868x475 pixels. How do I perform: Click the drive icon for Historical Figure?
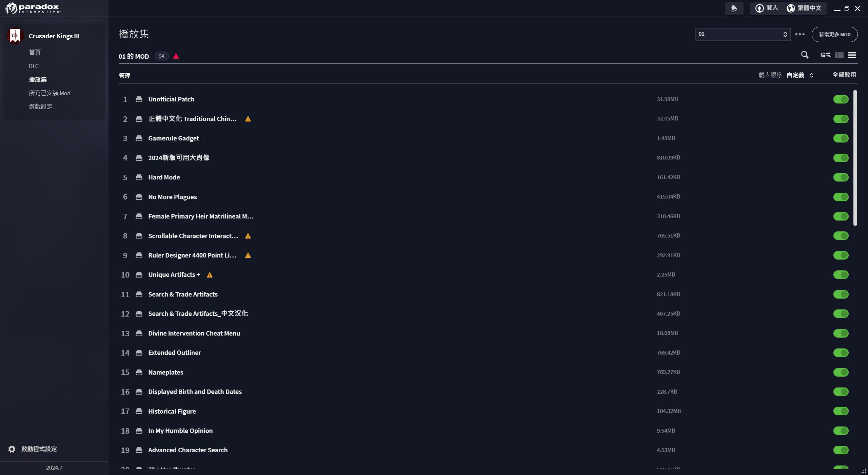(x=139, y=411)
